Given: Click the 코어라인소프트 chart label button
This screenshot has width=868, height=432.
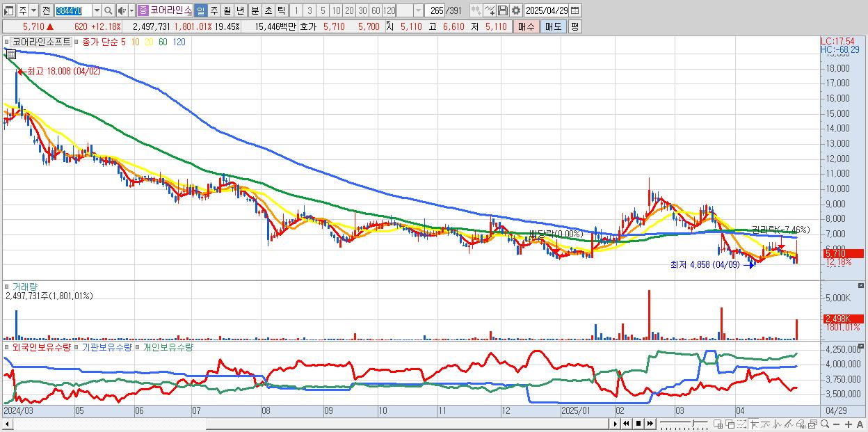Looking at the screenshot, I should pyautogui.click(x=42, y=42).
